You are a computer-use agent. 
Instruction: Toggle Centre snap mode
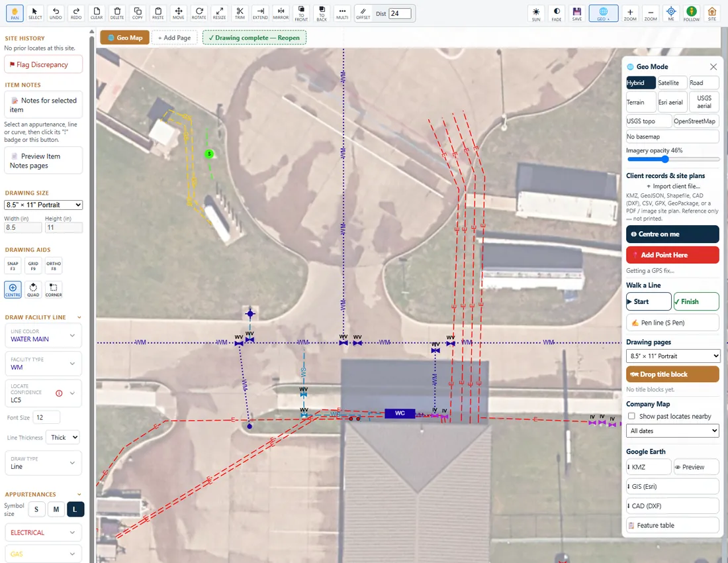[x=13, y=289]
